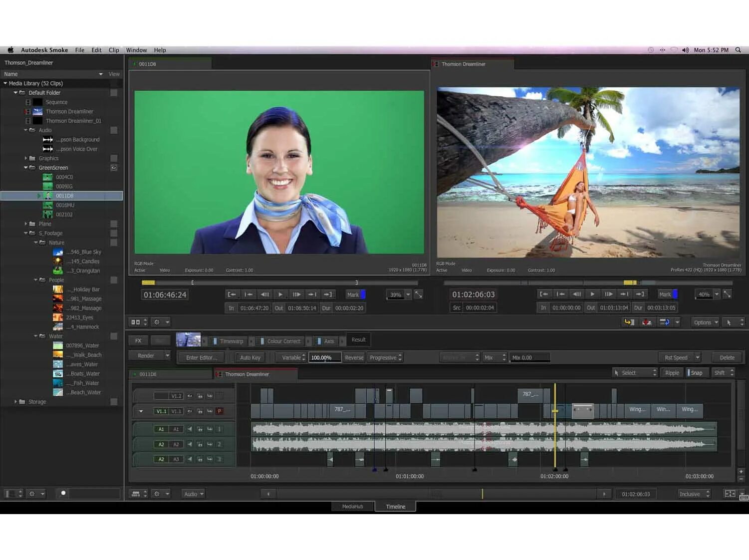Click the Mix 0.00 slider field

(x=530, y=358)
